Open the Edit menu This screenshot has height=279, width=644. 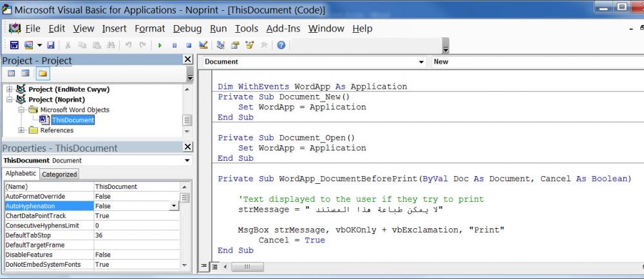(57, 28)
